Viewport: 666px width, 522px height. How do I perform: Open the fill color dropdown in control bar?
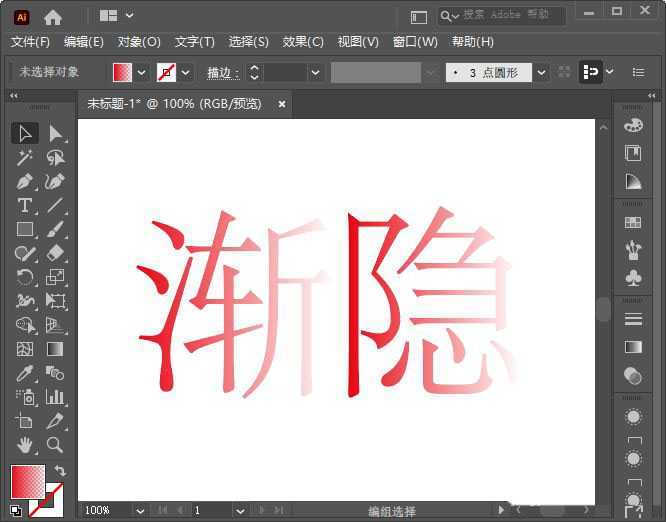tap(141, 72)
